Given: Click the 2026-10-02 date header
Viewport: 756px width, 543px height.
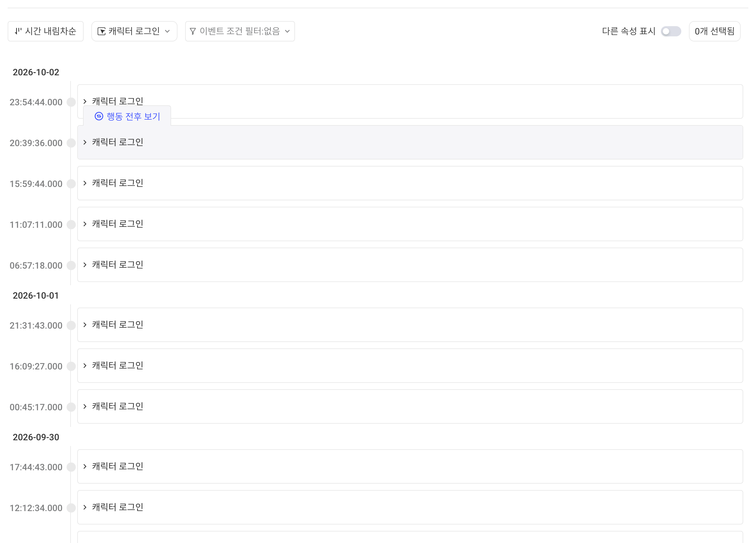Looking at the screenshot, I should 36,72.
